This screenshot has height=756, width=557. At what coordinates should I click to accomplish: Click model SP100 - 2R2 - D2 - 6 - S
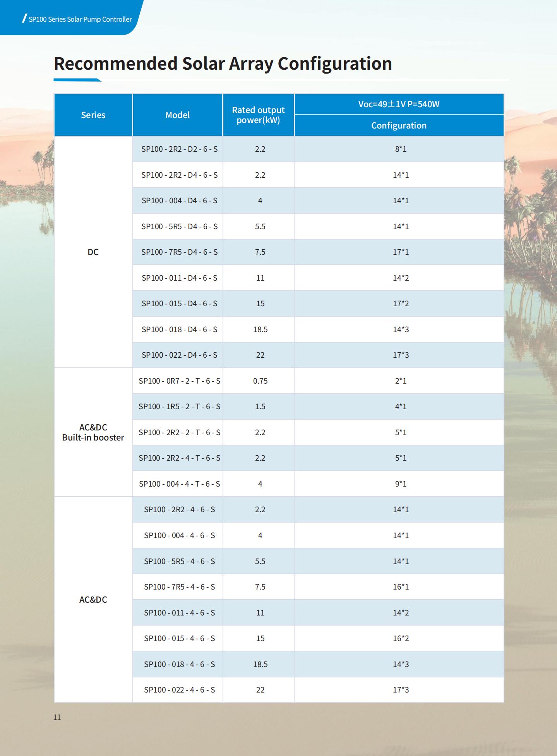click(179, 149)
